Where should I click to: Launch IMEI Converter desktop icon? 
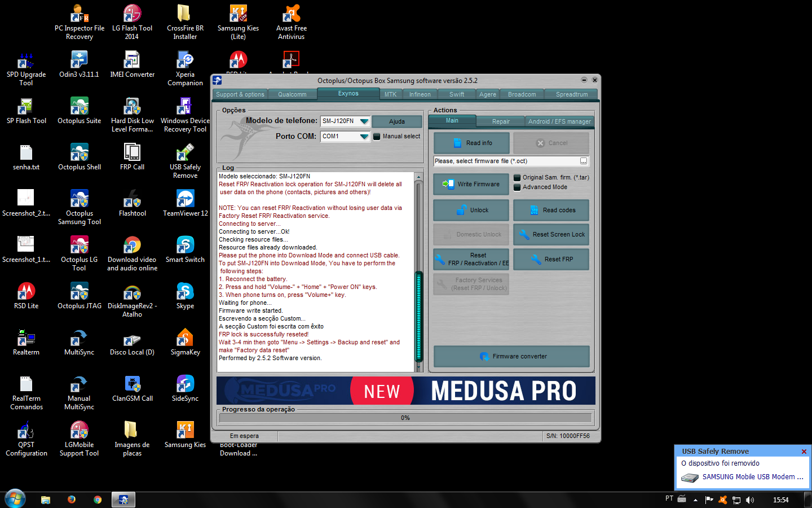coord(132,65)
